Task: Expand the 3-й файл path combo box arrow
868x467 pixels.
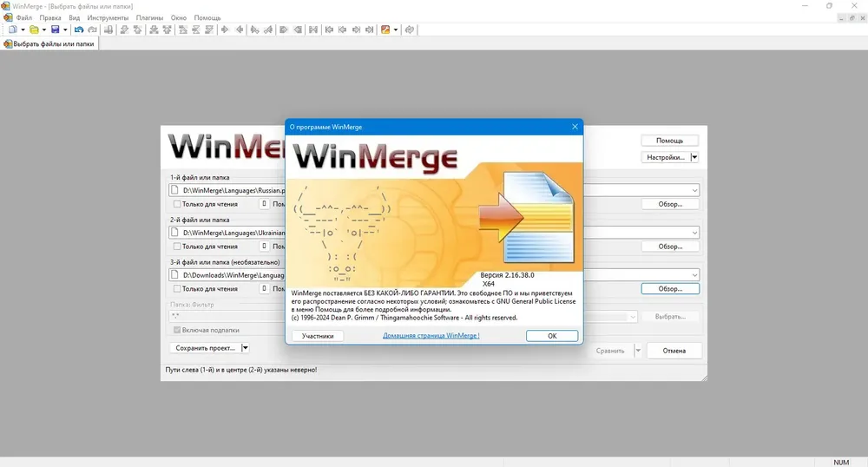Action: (x=694, y=275)
